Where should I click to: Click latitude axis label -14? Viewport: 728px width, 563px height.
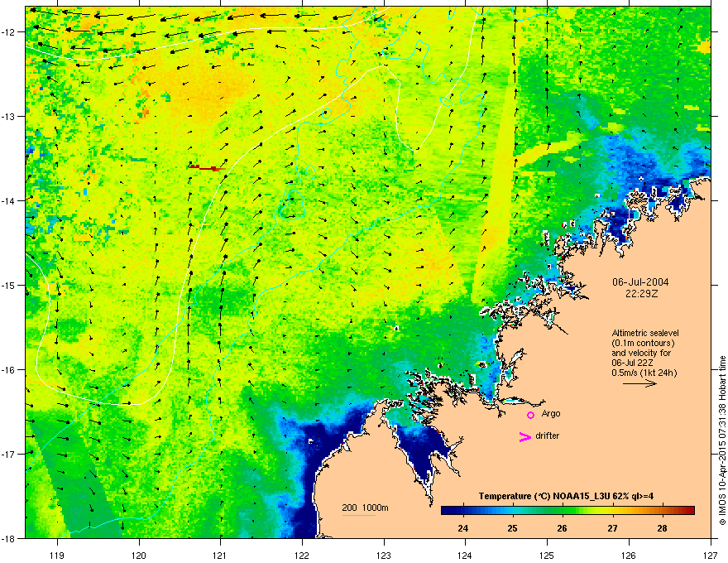(8, 200)
